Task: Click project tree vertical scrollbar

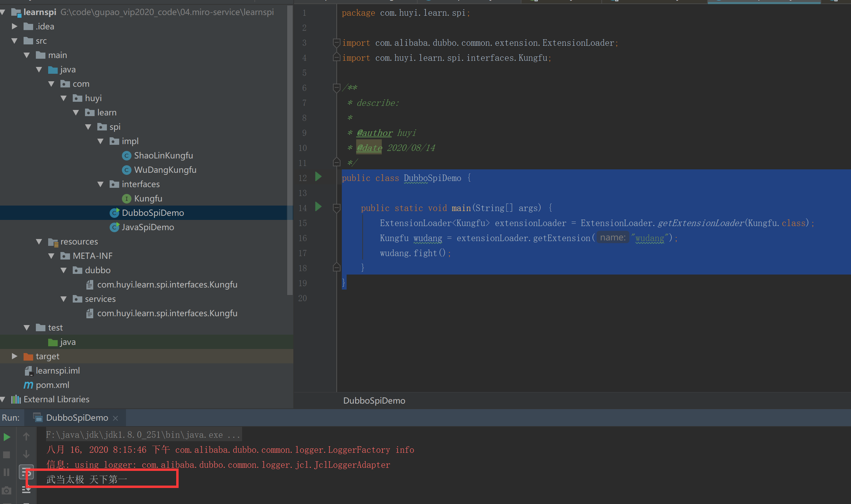Action: (290, 150)
